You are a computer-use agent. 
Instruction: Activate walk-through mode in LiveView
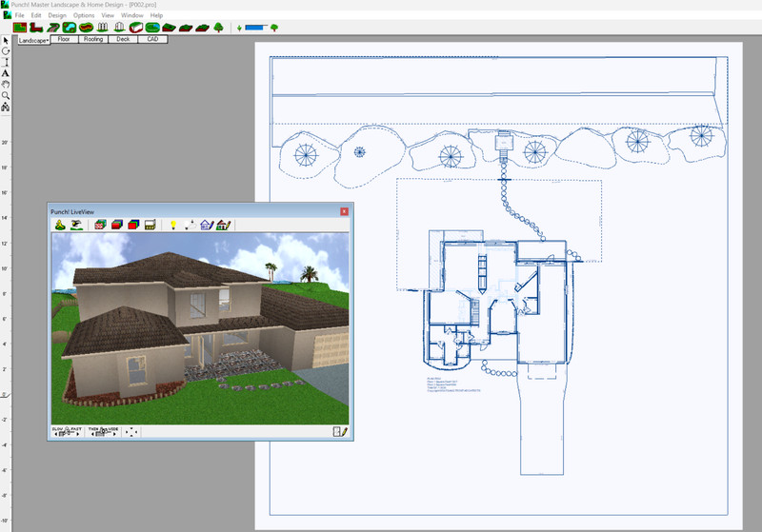(60, 225)
